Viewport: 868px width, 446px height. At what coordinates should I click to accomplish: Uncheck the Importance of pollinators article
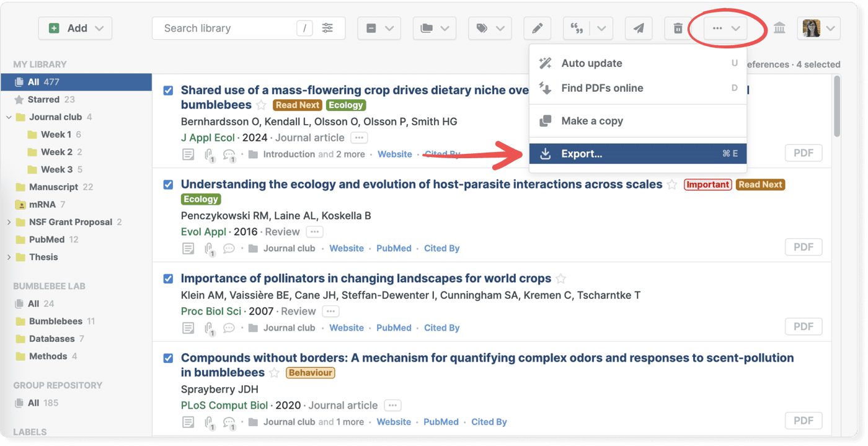[168, 279]
